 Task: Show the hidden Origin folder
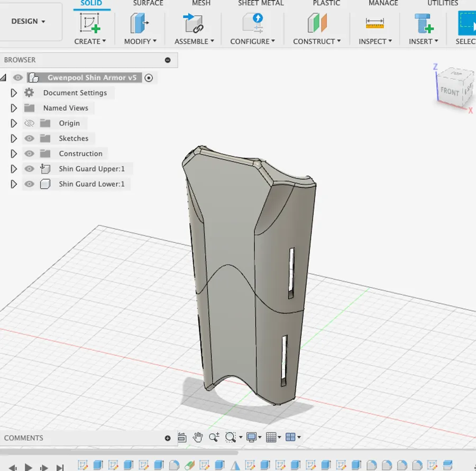29,123
